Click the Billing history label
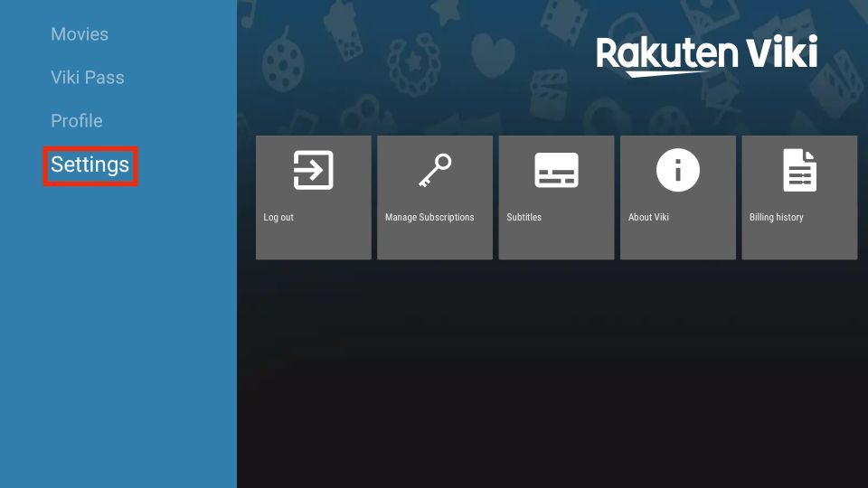 (776, 218)
